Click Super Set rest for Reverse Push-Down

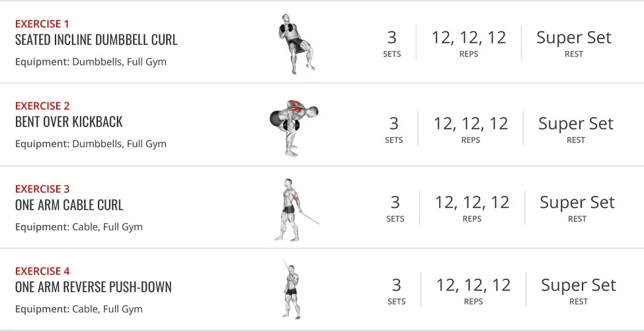click(x=579, y=285)
